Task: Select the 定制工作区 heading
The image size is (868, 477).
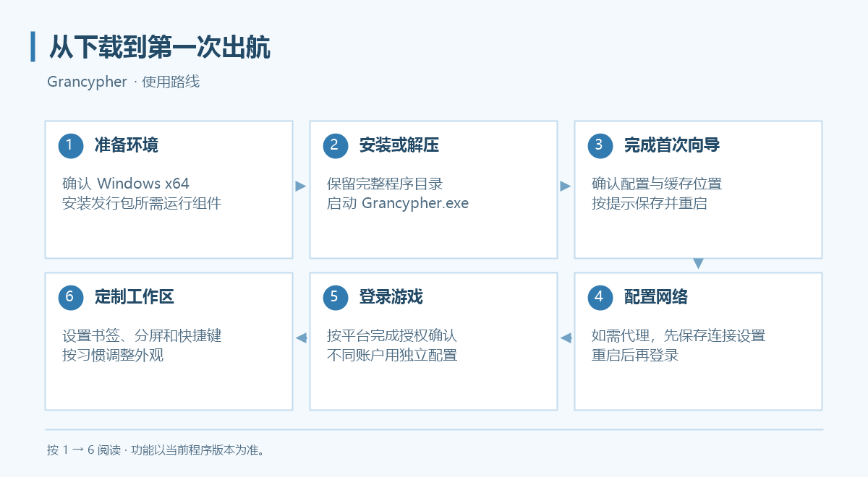Action: 135,297
